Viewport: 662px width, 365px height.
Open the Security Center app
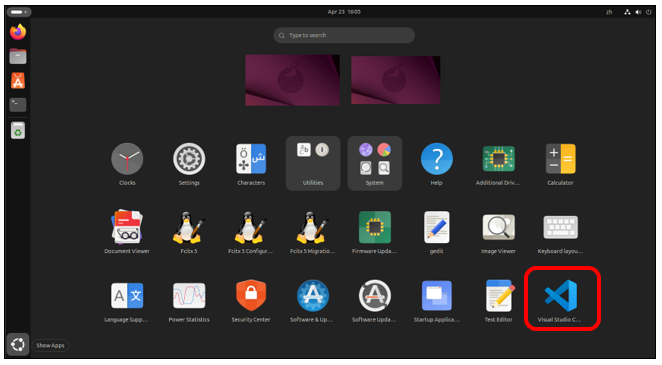click(251, 300)
